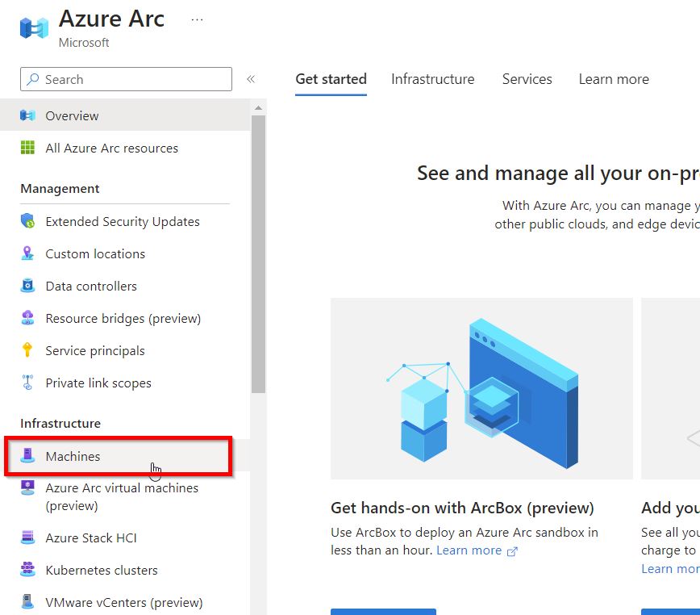Go to Custom locations
Viewport: 700px width, 615px height.
pos(125,253)
